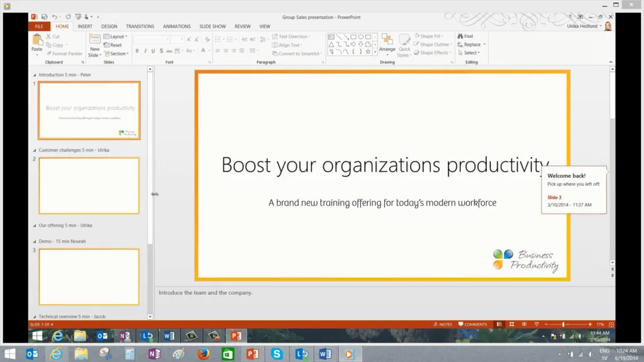Image resolution: width=644 pixels, height=362 pixels.
Task: Reset the slide layout
Action: tap(113, 45)
